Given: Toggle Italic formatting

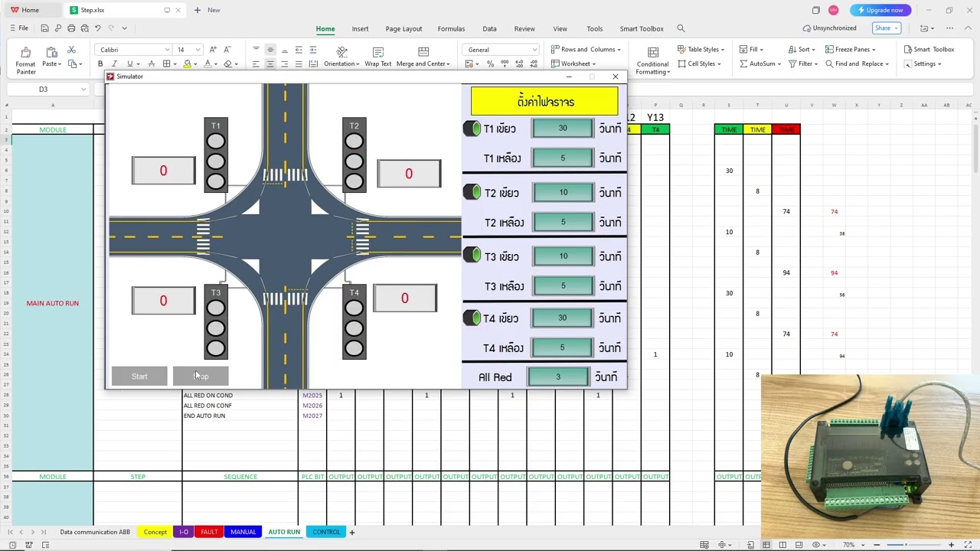Looking at the screenshot, I should click(114, 64).
